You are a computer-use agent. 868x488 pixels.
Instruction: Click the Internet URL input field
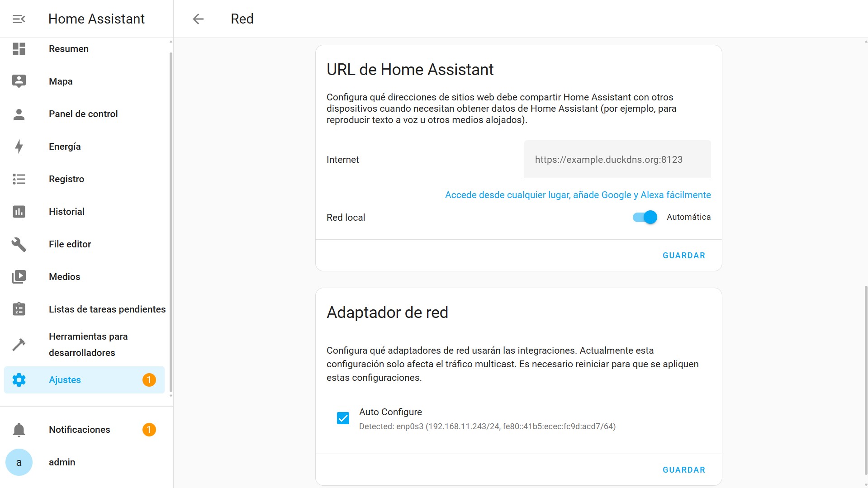(x=617, y=159)
